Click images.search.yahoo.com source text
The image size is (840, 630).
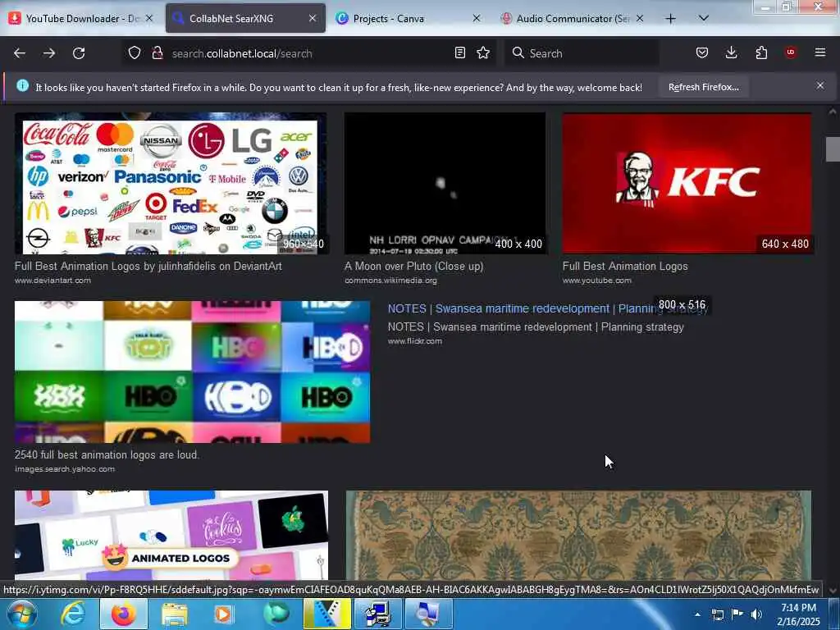pos(64,468)
